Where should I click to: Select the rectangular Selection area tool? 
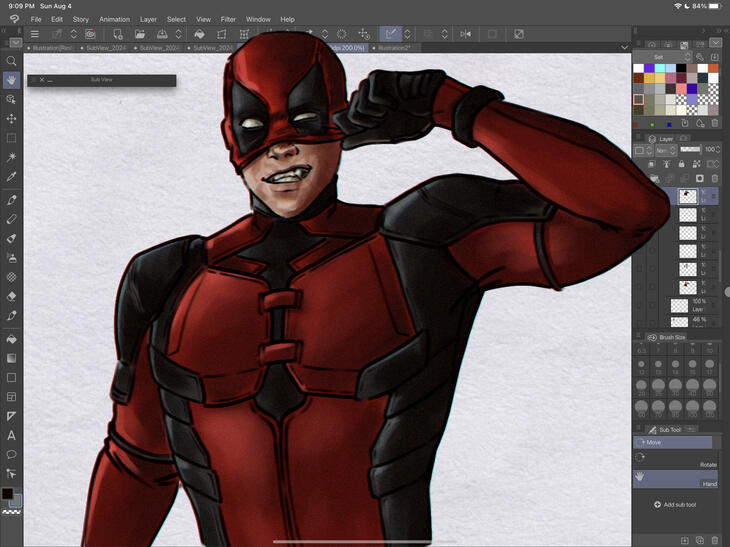coord(11,138)
